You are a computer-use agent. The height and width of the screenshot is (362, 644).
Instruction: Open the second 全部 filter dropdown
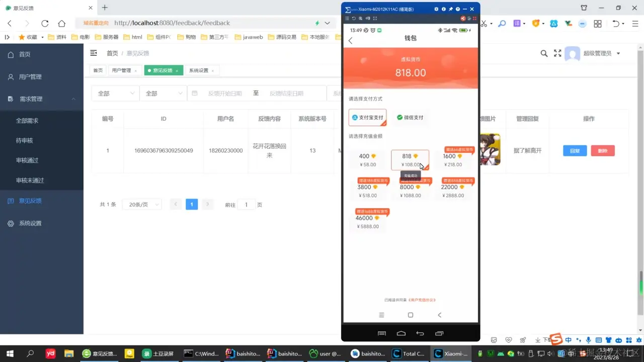(164, 94)
